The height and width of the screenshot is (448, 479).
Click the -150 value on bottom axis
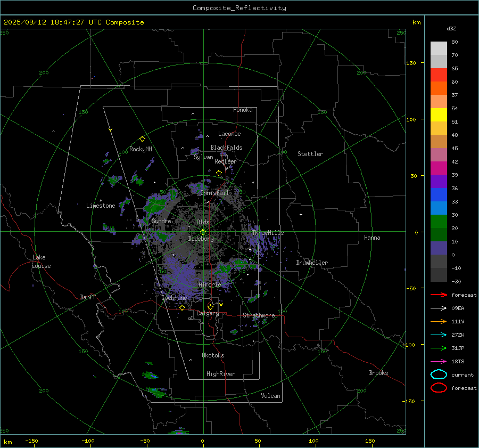pos(31,441)
